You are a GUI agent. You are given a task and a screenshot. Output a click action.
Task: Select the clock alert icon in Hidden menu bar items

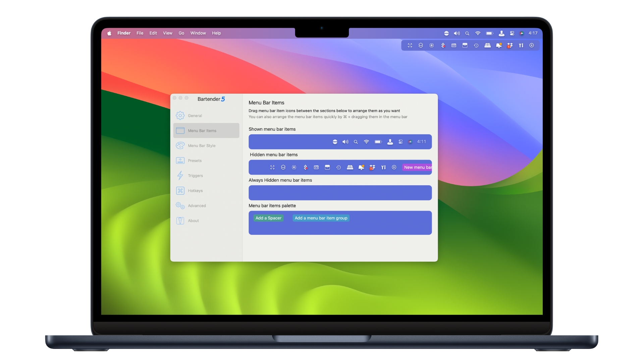click(x=338, y=167)
